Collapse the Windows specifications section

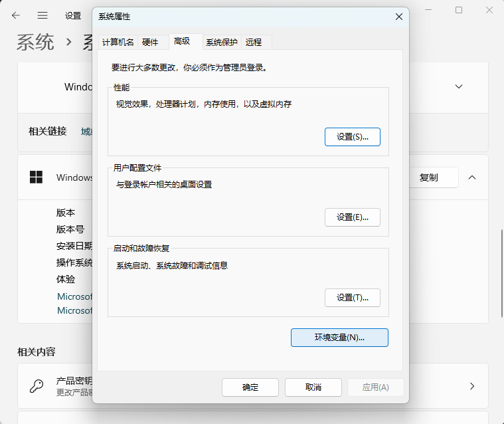click(x=472, y=177)
